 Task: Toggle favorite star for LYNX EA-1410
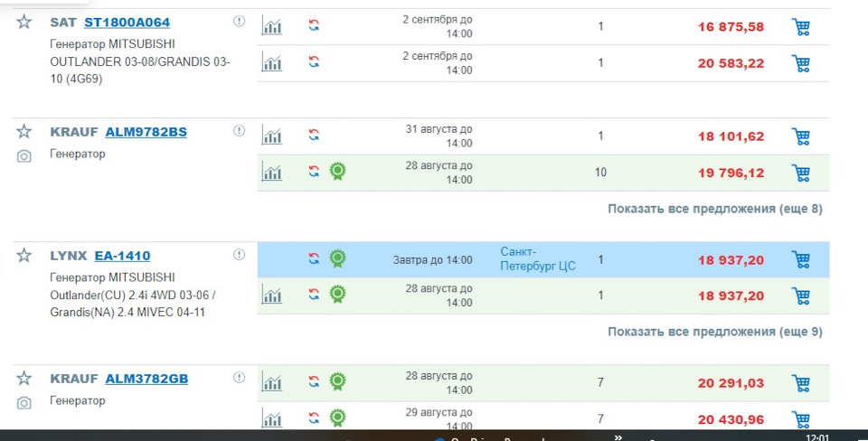pyautogui.click(x=24, y=256)
